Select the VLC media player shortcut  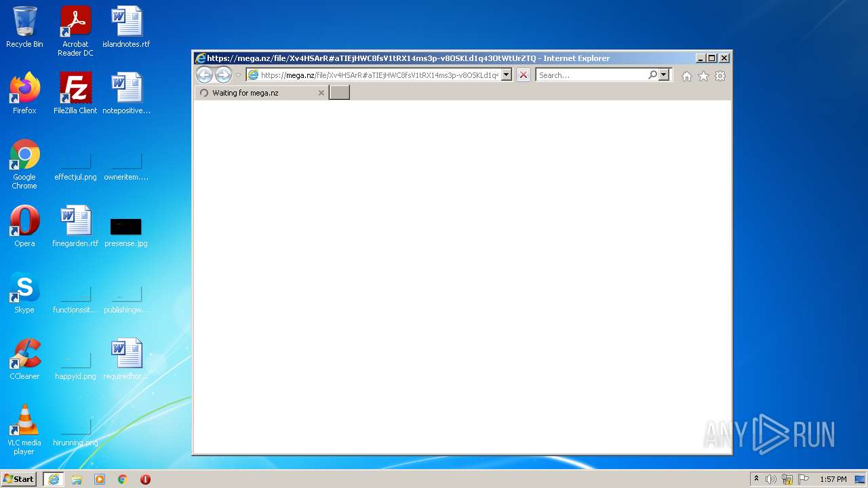[x=24, y=430]
